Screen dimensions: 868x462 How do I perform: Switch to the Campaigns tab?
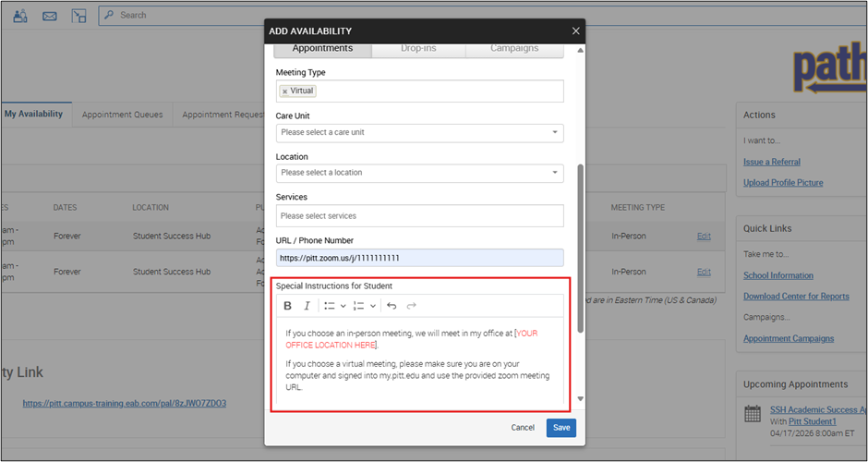(514, 49)
